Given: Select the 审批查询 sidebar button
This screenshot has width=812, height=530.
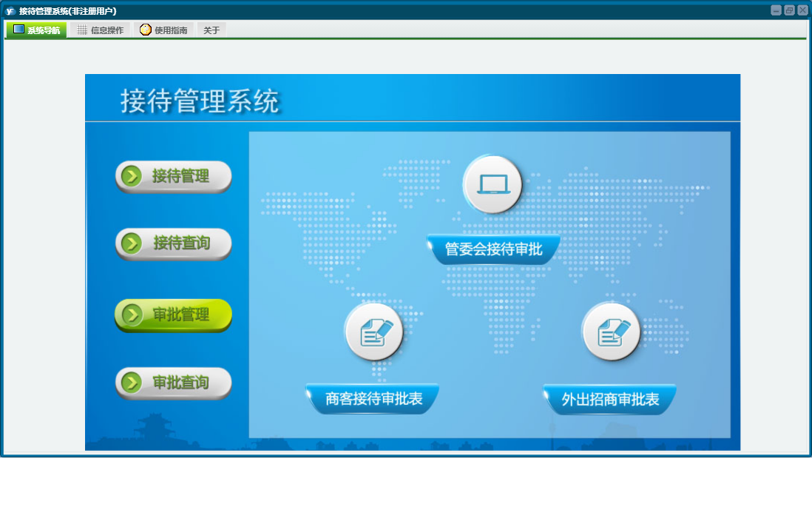Looking at the screenshot, I should point(173,383).
